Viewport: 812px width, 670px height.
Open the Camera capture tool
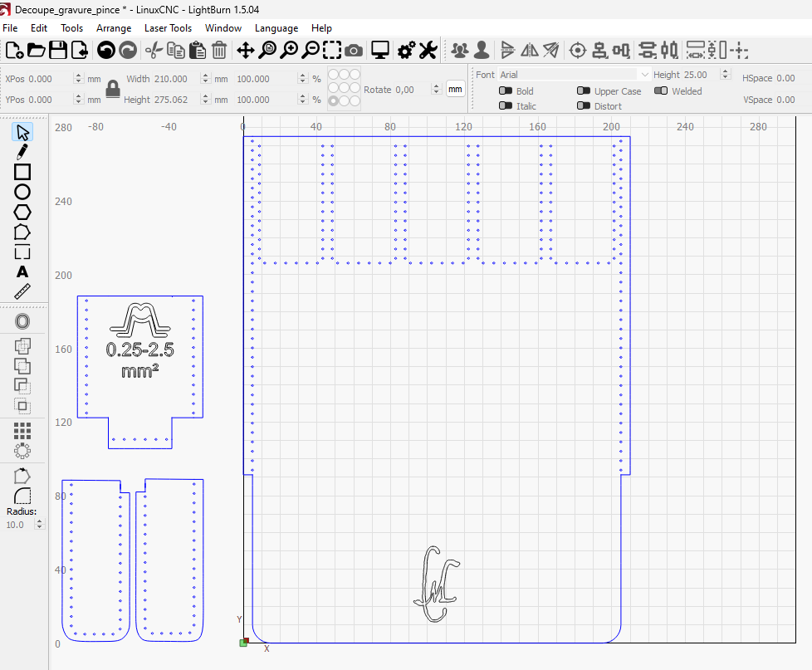tap(354, 51)
